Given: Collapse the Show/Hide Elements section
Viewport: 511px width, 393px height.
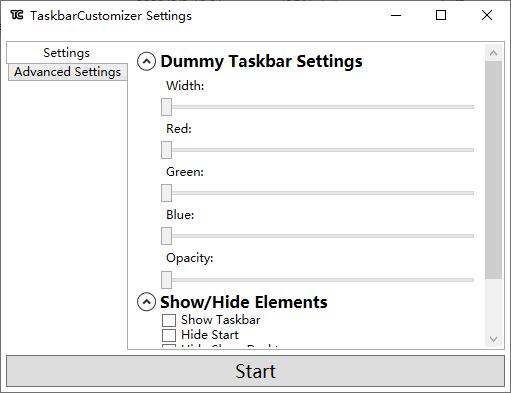Looking at the screenshot, I should [146, 302].
